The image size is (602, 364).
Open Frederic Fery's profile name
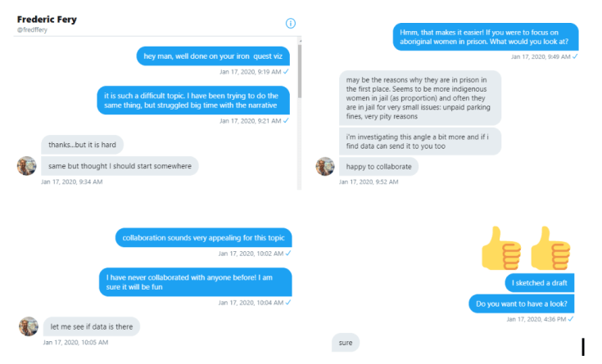47,19
